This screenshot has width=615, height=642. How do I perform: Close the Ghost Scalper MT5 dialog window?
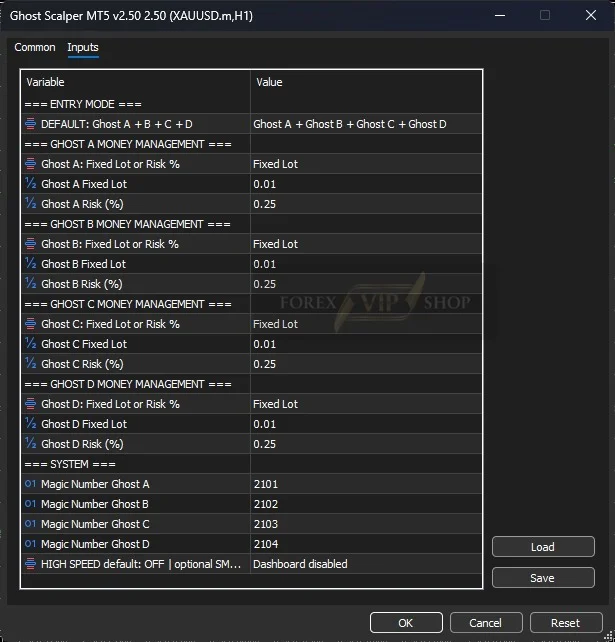click(x=590, y=16)
